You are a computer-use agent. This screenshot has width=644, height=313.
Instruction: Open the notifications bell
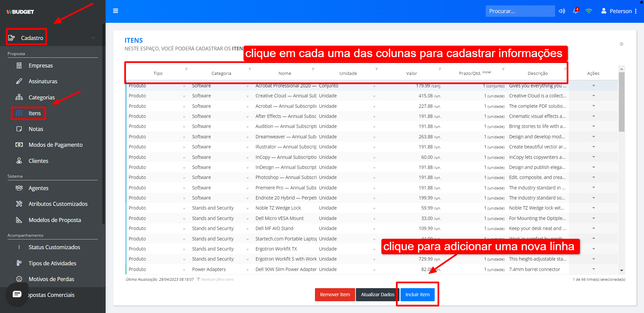pyautogui.click(x=576, y=10)
